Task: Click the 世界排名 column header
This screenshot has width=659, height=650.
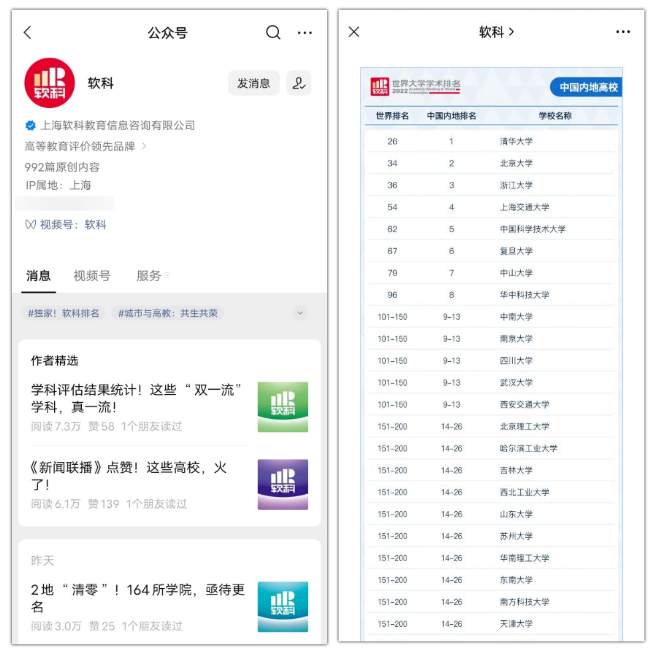Action: coord(392,116)
